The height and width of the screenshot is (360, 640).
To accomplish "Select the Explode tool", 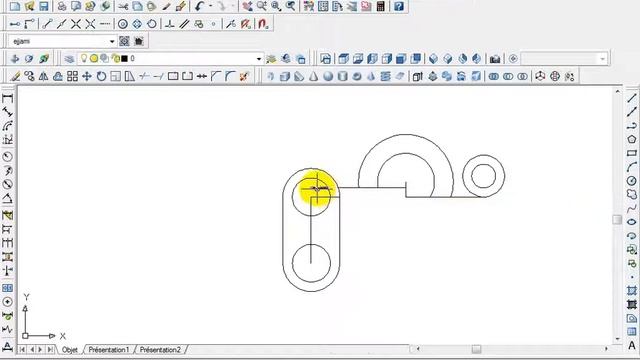I will pos(244,76).
